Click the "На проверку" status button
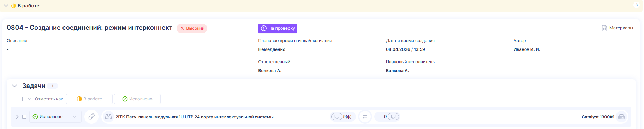This screenshot has height=129, width=644. tap(278, 28)
